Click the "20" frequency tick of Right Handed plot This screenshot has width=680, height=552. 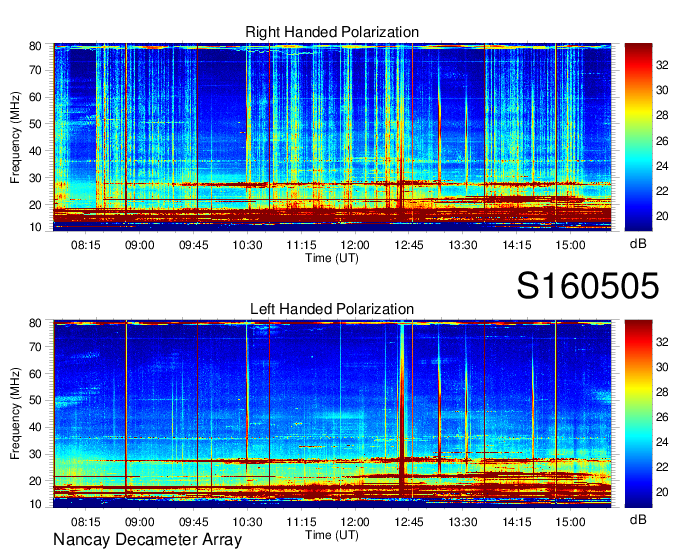coord(35,205)
